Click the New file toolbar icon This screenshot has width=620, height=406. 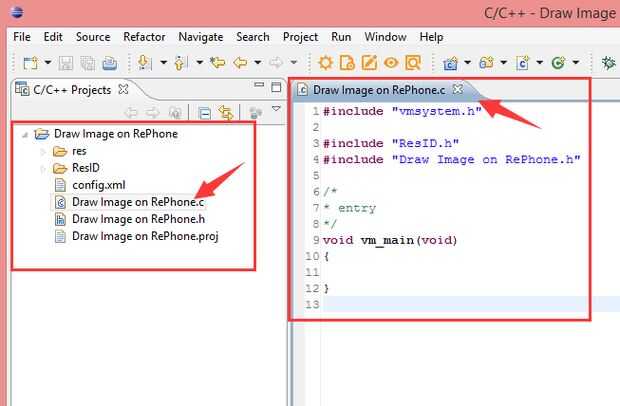pos(30,63)
